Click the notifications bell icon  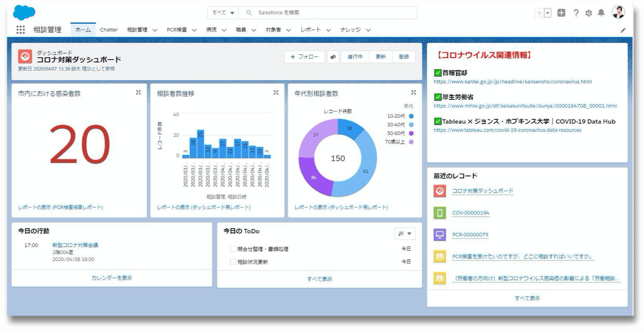coord(601,13)
